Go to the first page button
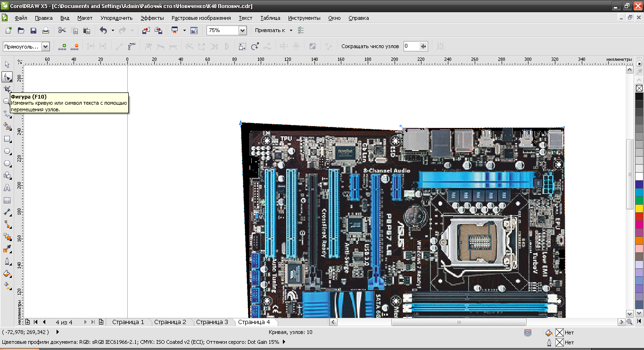644x350 pixels. coord(36,322)
